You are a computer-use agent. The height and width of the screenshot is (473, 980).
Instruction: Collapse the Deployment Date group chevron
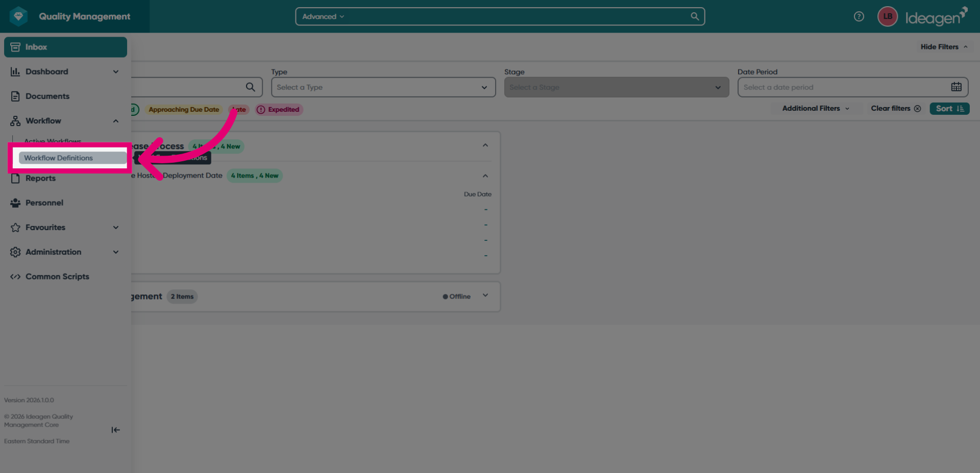pos(485,176)
